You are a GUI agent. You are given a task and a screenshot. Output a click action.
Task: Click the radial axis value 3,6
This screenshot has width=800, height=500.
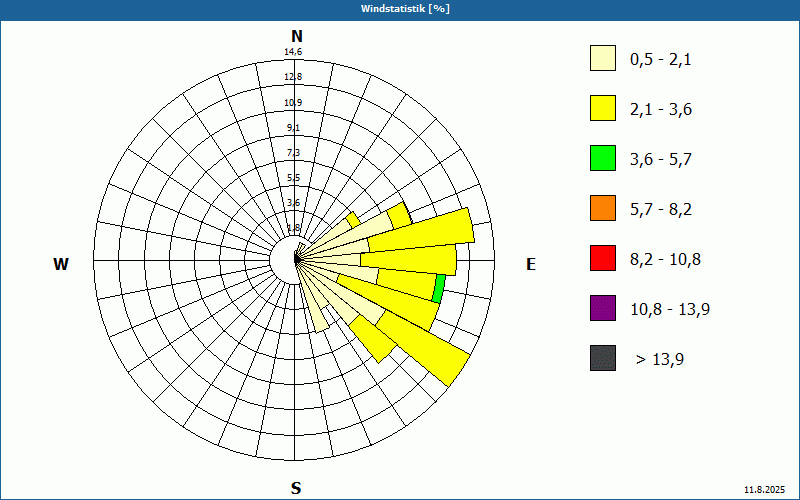293,203
